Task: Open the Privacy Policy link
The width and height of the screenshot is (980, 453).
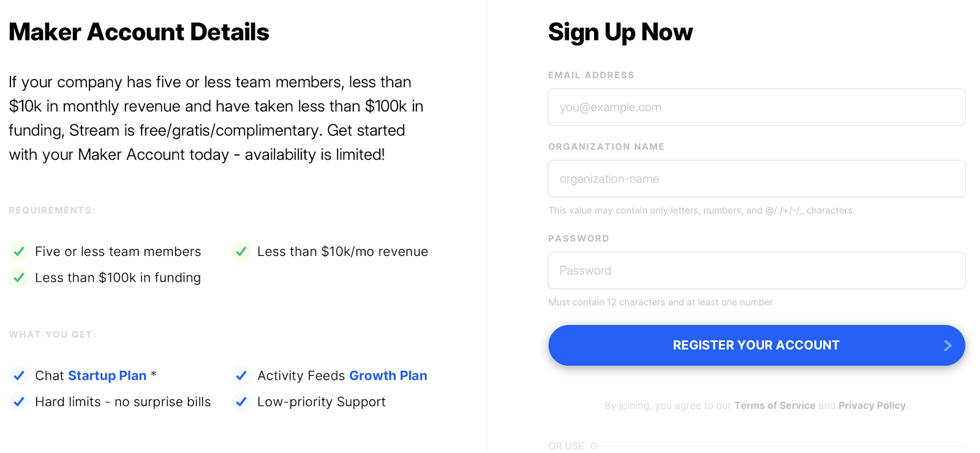Action: pos(872,405)
